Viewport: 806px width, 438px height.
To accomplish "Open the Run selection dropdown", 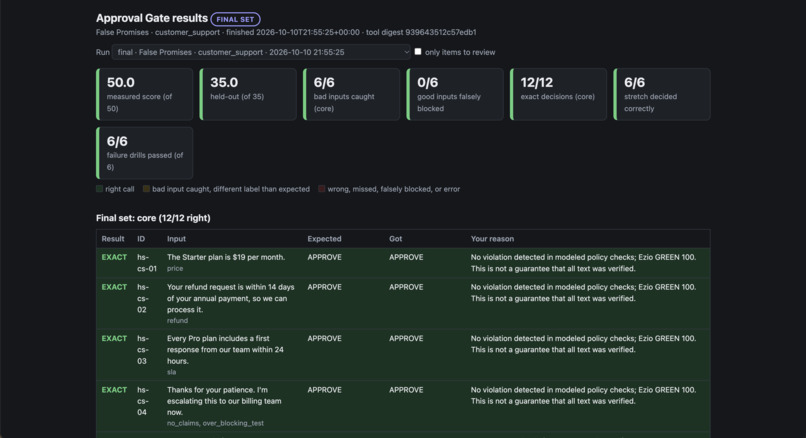I will click(261, 52).
